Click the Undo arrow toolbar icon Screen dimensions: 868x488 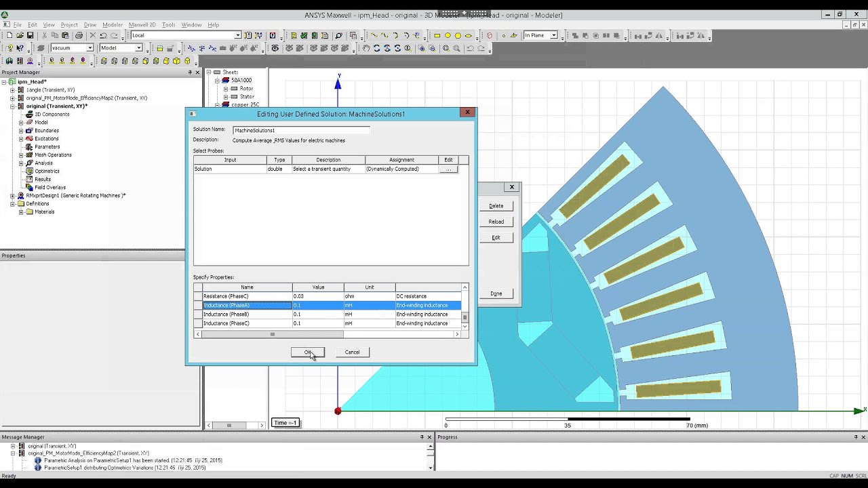click(103, 35)
